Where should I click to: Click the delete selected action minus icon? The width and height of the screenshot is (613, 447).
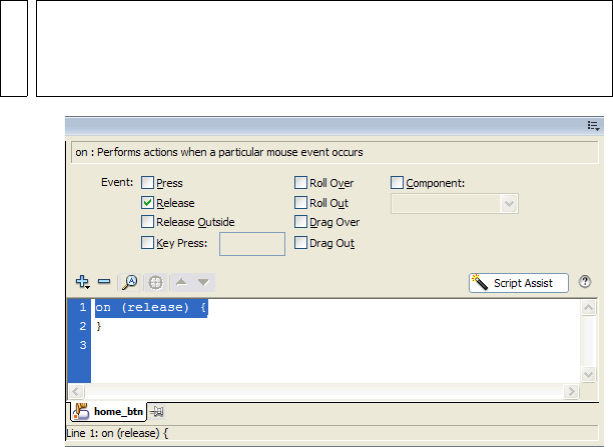(x=104, y=283)
